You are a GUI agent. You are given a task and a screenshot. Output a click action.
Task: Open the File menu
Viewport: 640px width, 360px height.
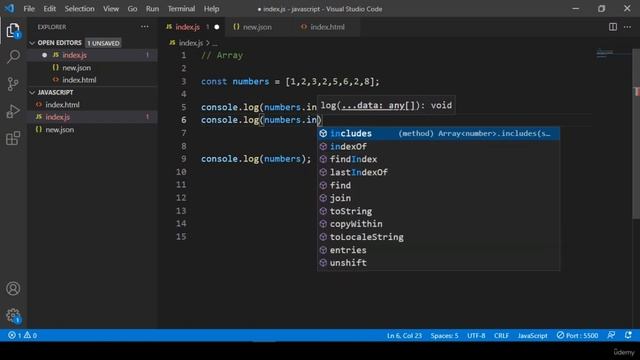(29, 9)
